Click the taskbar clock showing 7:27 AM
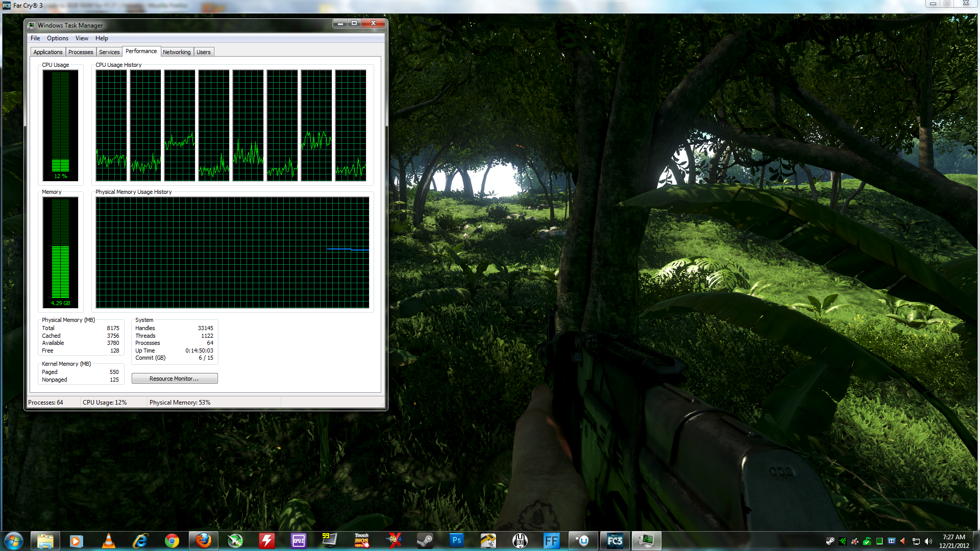 tap(954, 541)
